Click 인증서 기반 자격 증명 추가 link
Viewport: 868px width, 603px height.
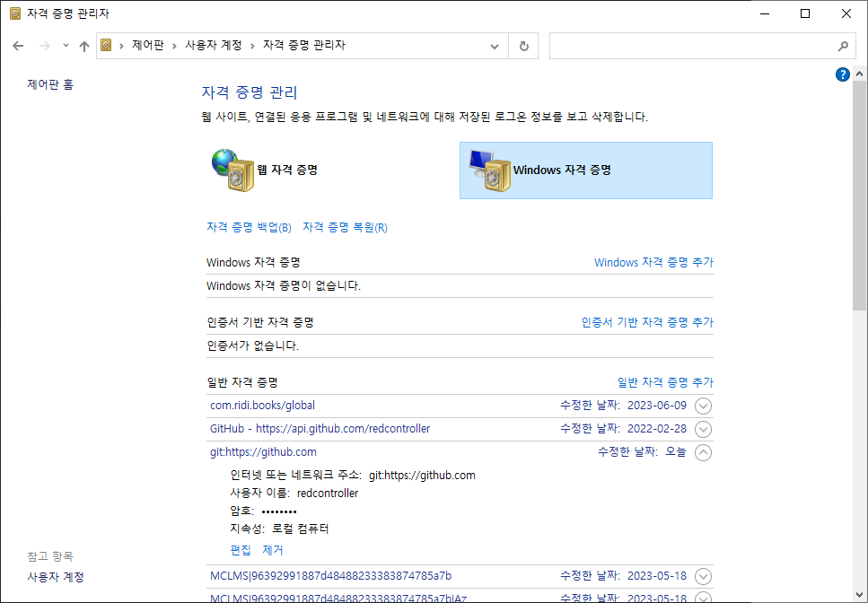pyautogui.click(x=647, y=322)
